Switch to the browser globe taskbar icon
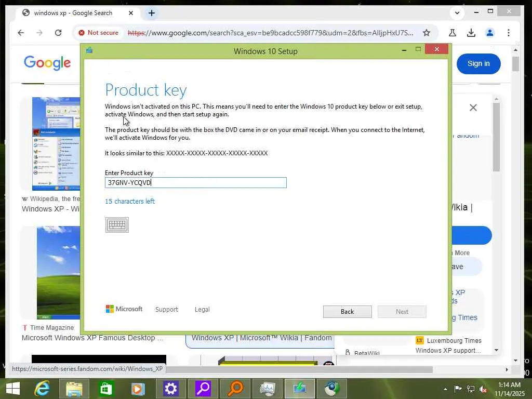 (x=332, y=389)
